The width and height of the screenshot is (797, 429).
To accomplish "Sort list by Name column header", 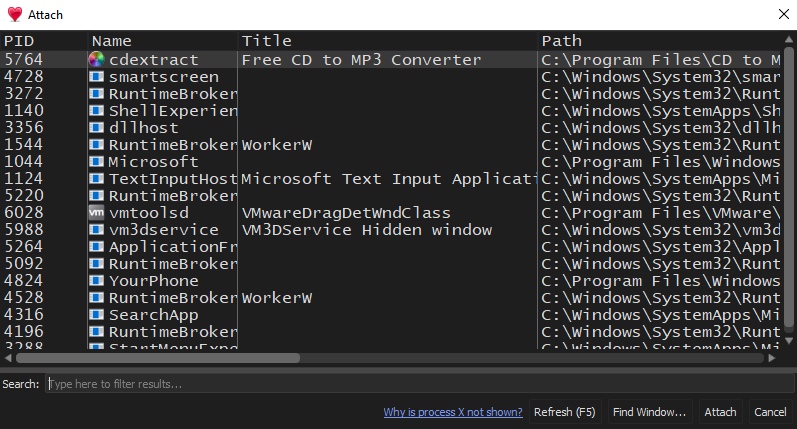I will pyautogui.click(x=162, y=41).
